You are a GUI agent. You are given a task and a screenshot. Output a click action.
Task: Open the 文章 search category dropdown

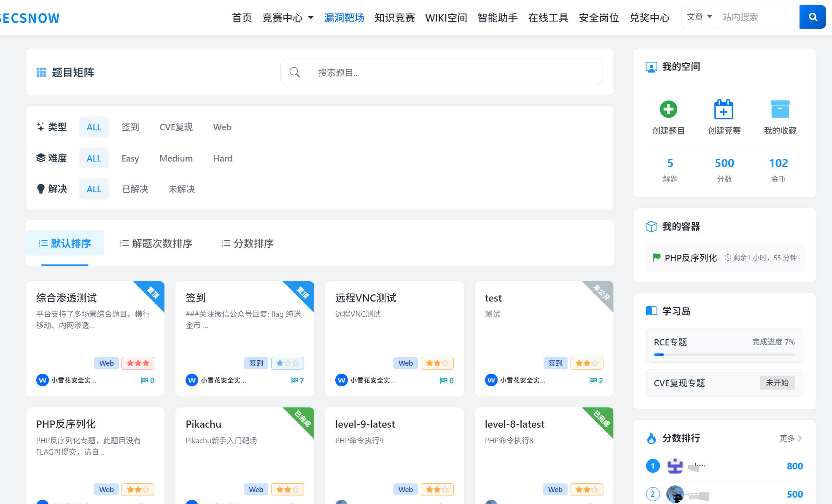[x=698, y=17]
